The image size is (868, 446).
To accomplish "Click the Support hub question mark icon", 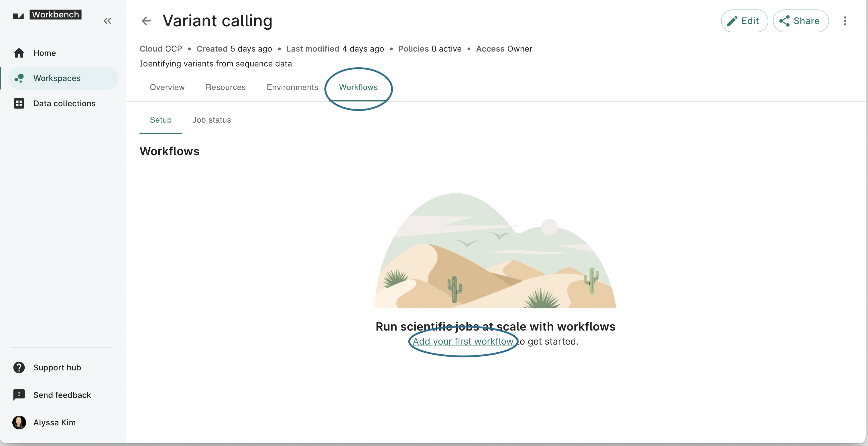I will click(x=19, y=367).
